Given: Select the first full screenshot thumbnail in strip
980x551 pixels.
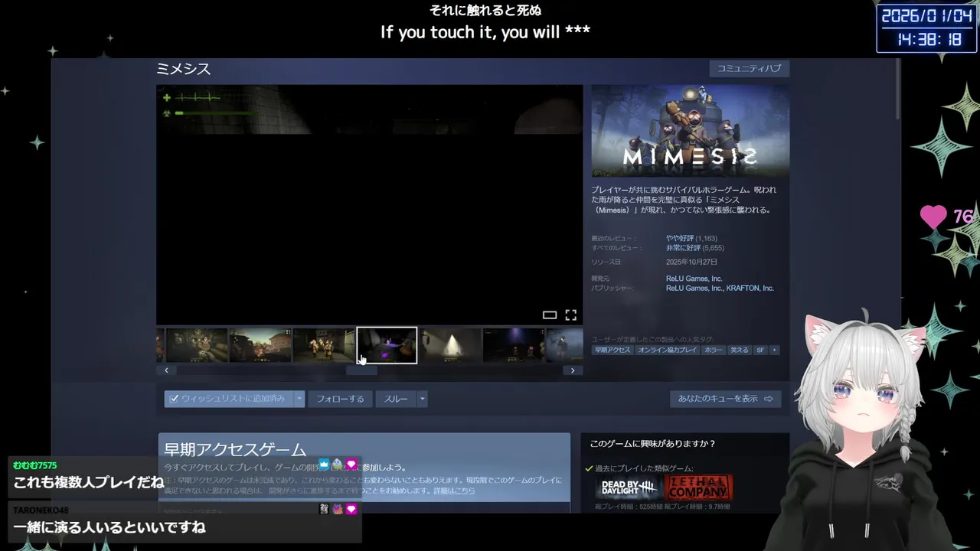Looking at the screenshot, I should [197, 345].
